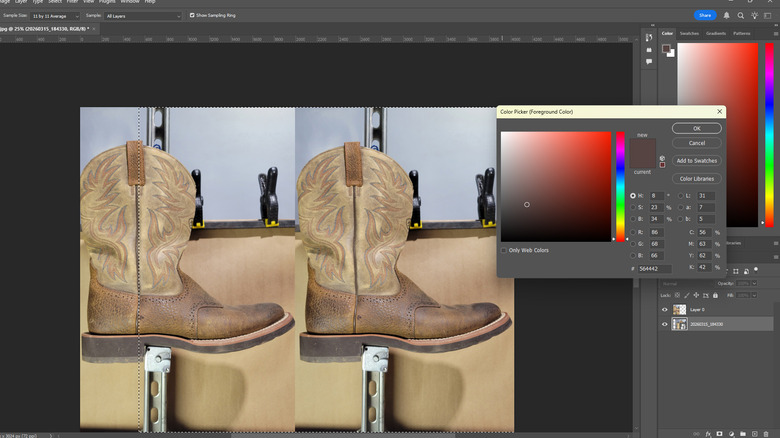Click lock position move icon
The width and height of the screenshot is (780, 438).
coord(696,295)
